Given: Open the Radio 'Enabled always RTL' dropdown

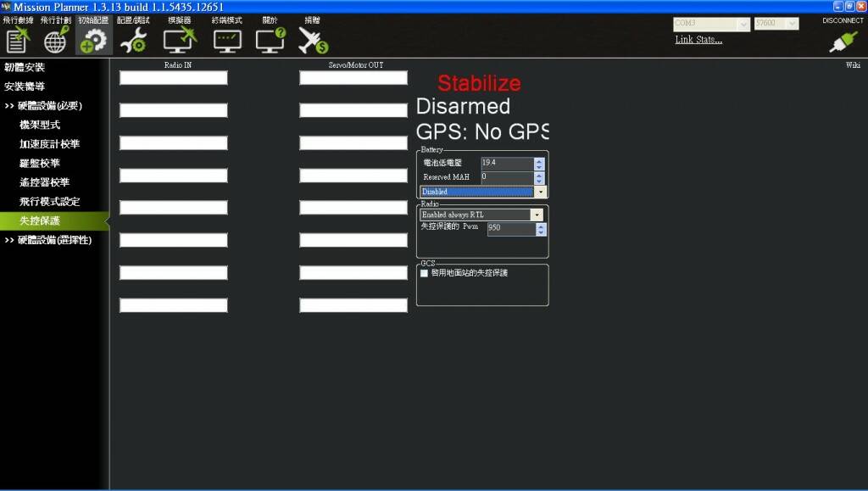Looking at the screenshot, I should pos(536,215).
